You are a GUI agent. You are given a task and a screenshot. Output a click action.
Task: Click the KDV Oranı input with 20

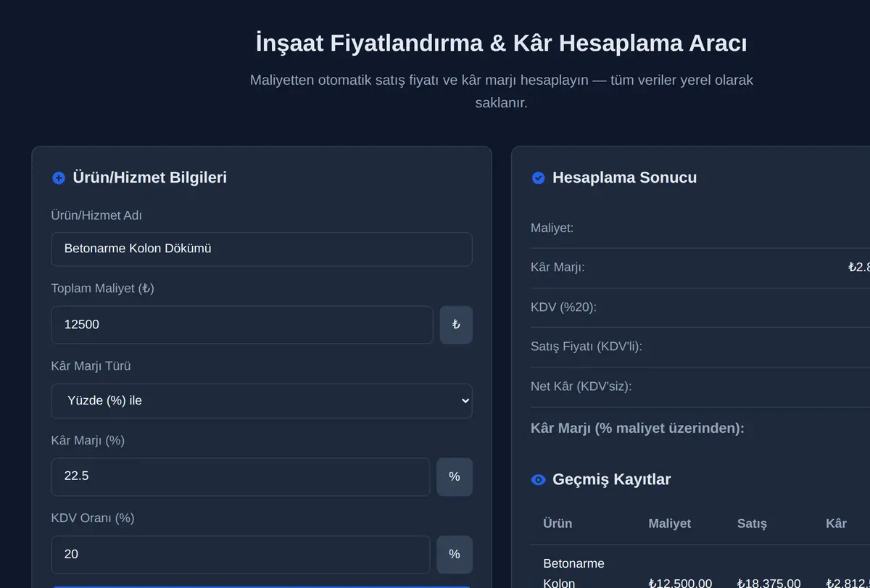241,555
